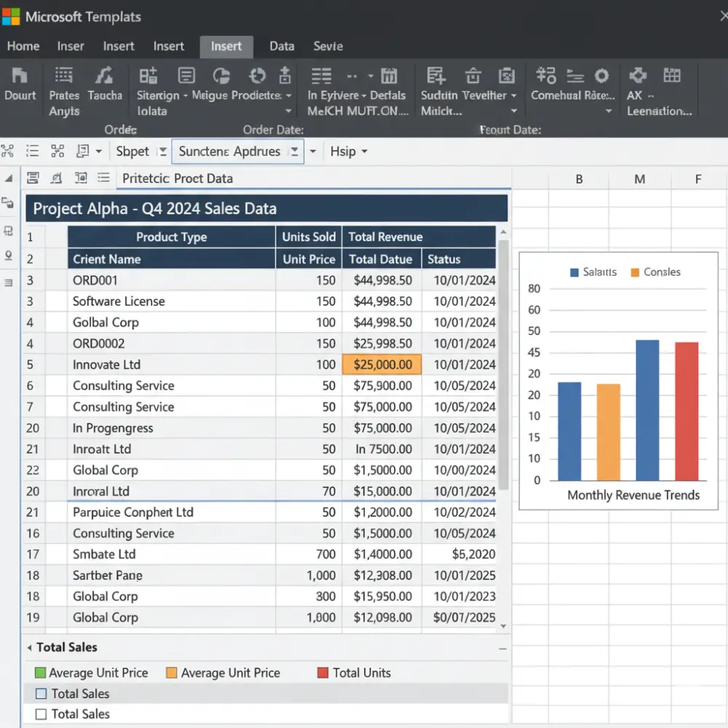Switch to the Data tab
728x728 pixels.
[282, 46]
